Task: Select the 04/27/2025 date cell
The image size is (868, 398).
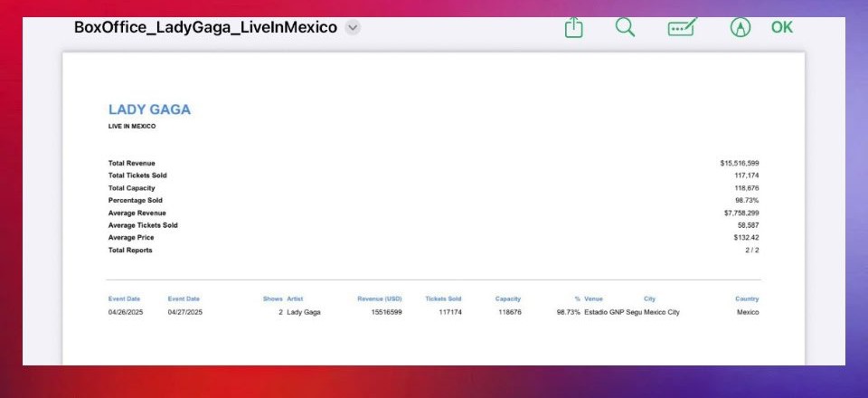Action: (184, 312)
